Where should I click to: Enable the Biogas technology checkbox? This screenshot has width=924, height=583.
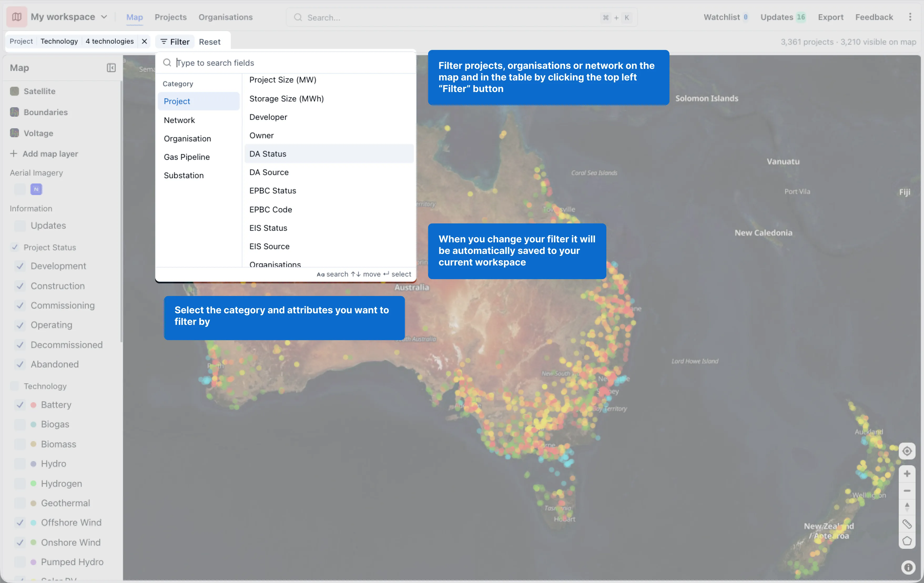[x=20, y=424]
